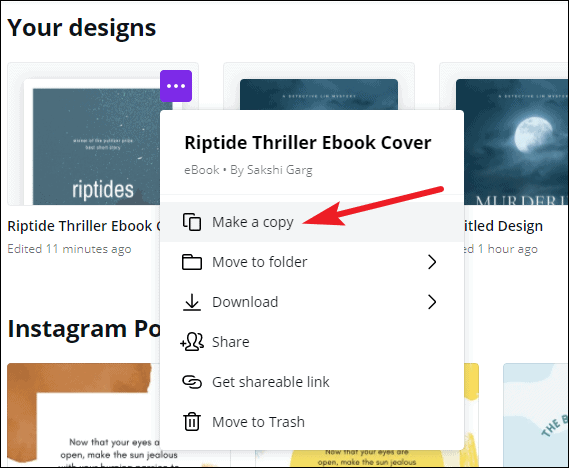Viewport: 569px width, 468px height.
Task: Click the Riptide Thriller Ebook Cover menu heading
Action: pyautogui.click(x=308, y=143)
